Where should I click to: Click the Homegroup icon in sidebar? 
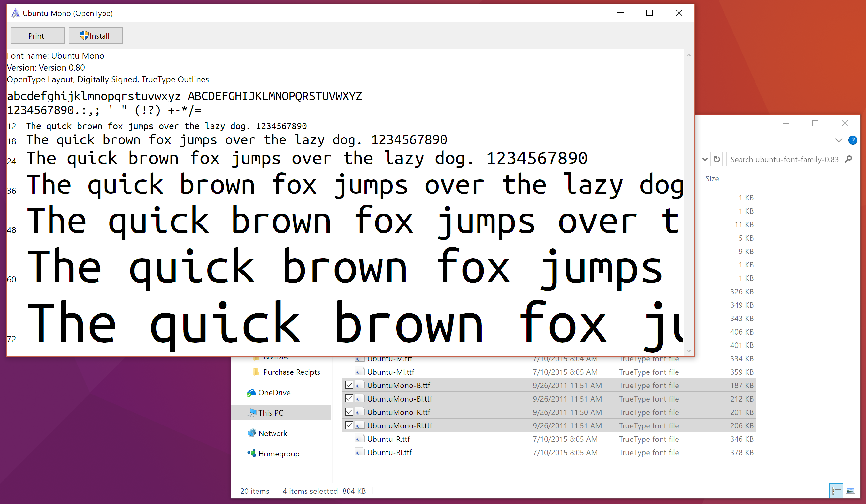[x=251, y=453]
